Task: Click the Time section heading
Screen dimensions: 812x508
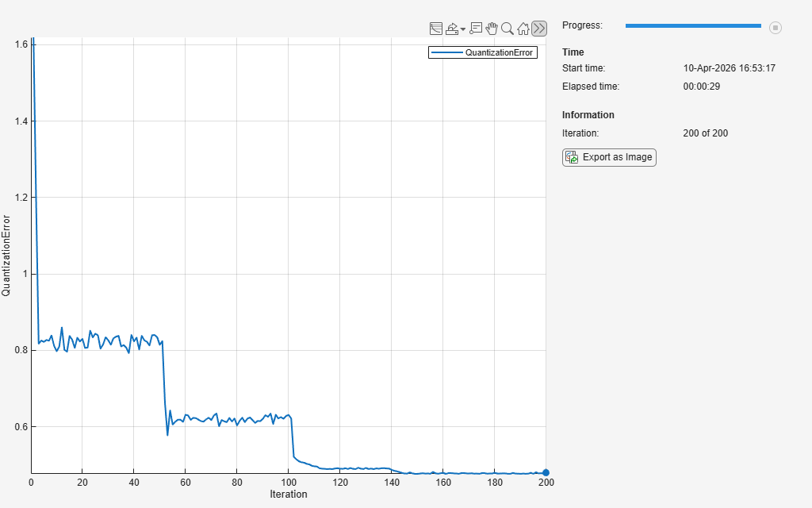Action: tap(573, 52)
